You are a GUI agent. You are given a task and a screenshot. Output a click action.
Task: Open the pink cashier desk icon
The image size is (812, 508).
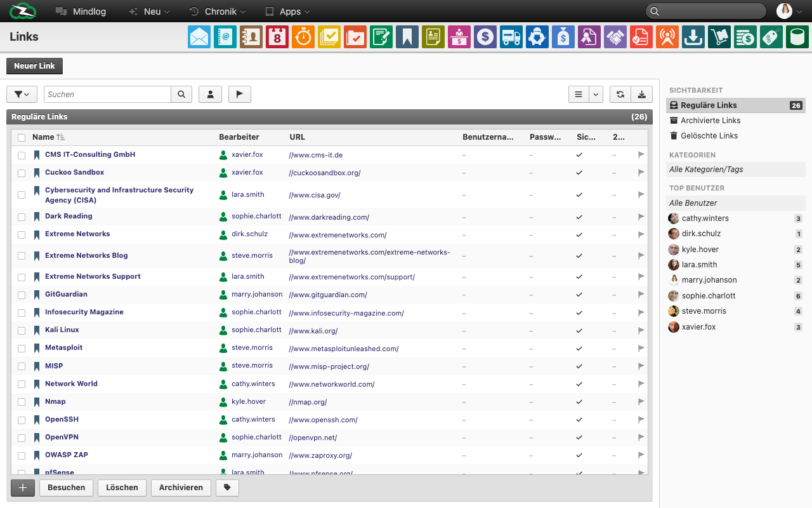459,37
